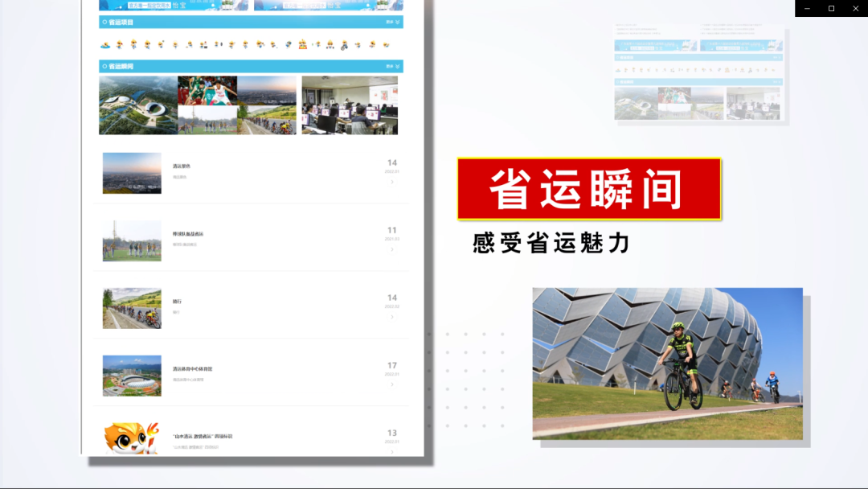The image size is (868, 489).
Task: Open the 清远景色 article title
Action: pos(182,166)
